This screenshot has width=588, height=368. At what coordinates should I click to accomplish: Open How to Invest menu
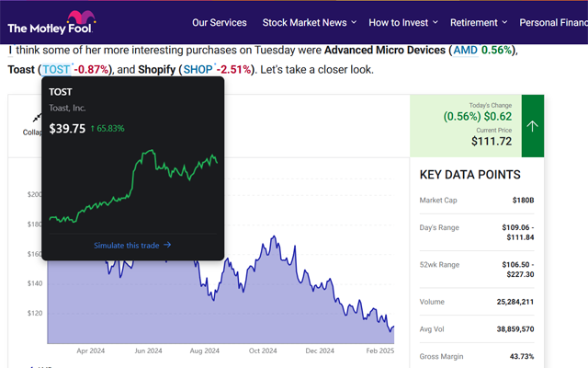(398, 22)
